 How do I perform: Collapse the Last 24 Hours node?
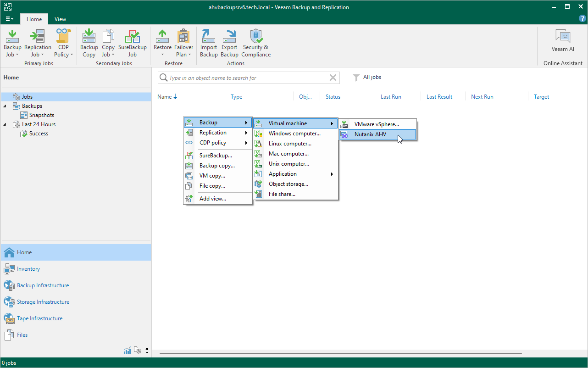tap(5, 124)
